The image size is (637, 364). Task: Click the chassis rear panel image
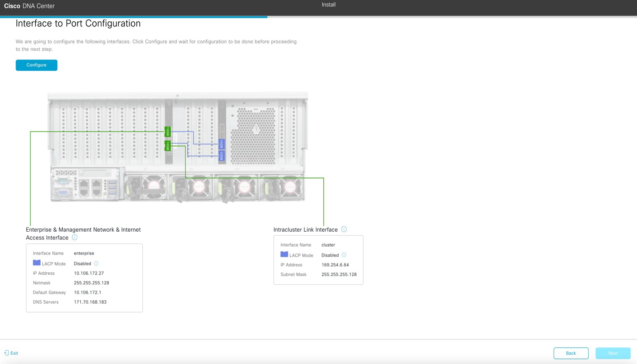pyautogui.click(x=178, y=147)
